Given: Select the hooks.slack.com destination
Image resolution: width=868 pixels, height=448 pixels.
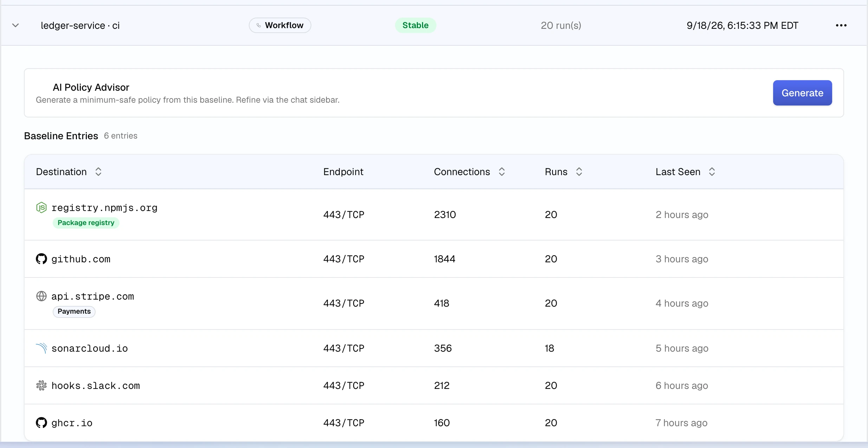Looking at the screenshot, I should tap(96, 386).
